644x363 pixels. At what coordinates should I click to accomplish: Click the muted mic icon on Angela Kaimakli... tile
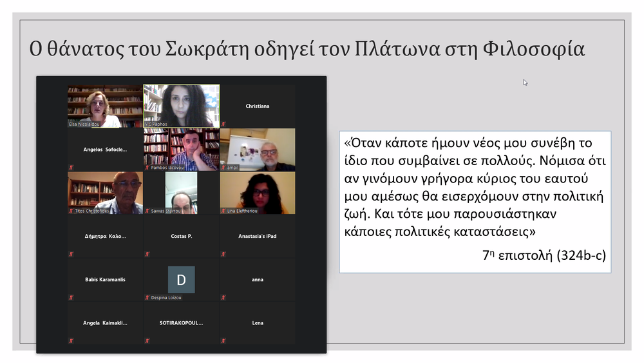pyautogui.click(x=71, y=341)
